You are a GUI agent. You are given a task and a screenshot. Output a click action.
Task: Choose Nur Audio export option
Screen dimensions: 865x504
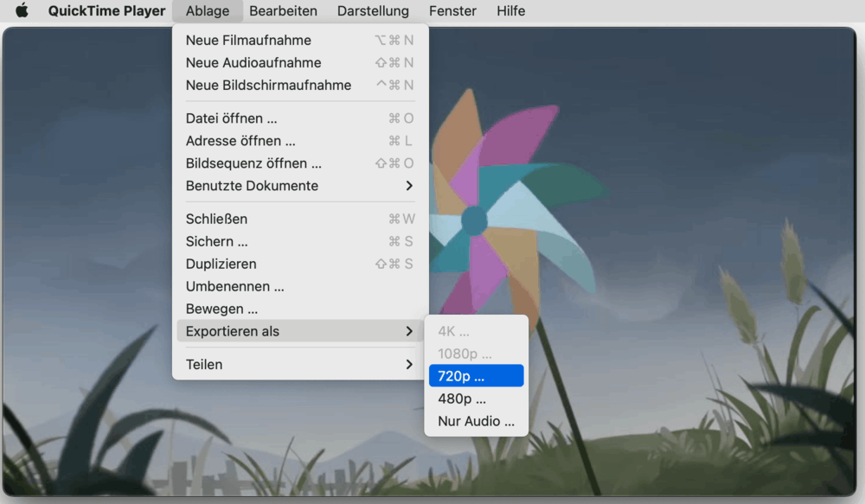click(x=475, y=421)
